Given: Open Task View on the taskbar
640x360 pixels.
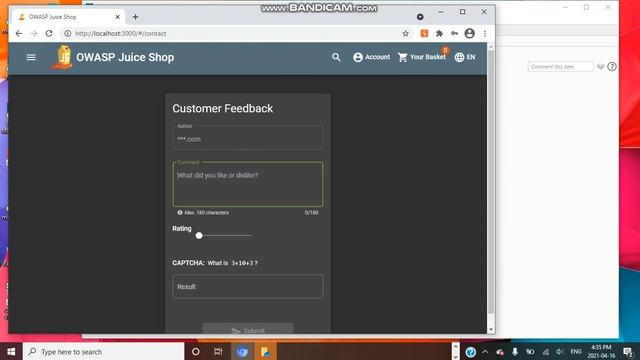Looking at the screenshot, I should pyautogui.click(x=218, y=351).
